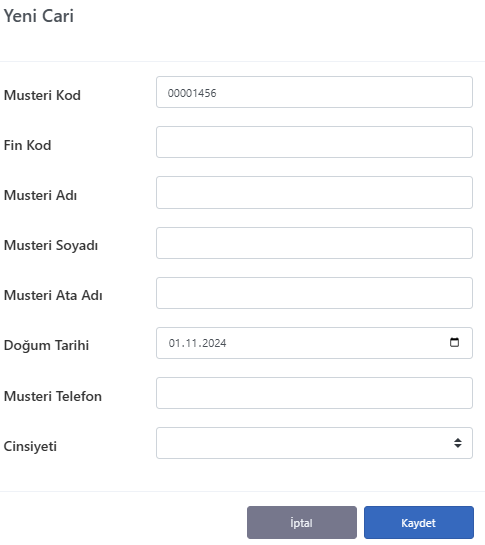Click the Musteri Telefon label

(x=53, y=396)
